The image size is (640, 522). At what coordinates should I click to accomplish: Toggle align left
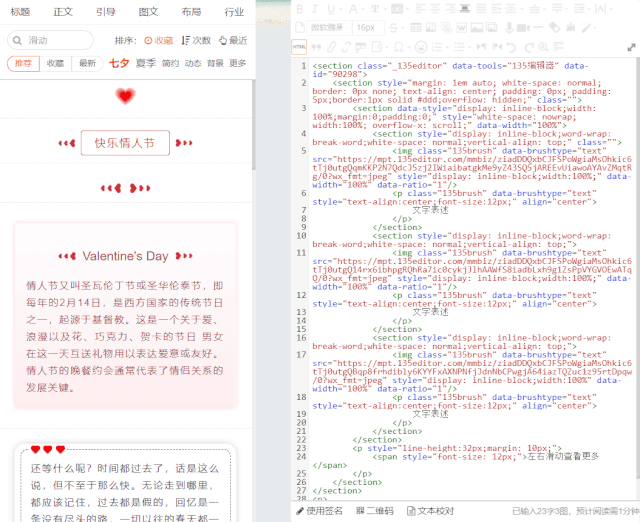coord(420,9)
